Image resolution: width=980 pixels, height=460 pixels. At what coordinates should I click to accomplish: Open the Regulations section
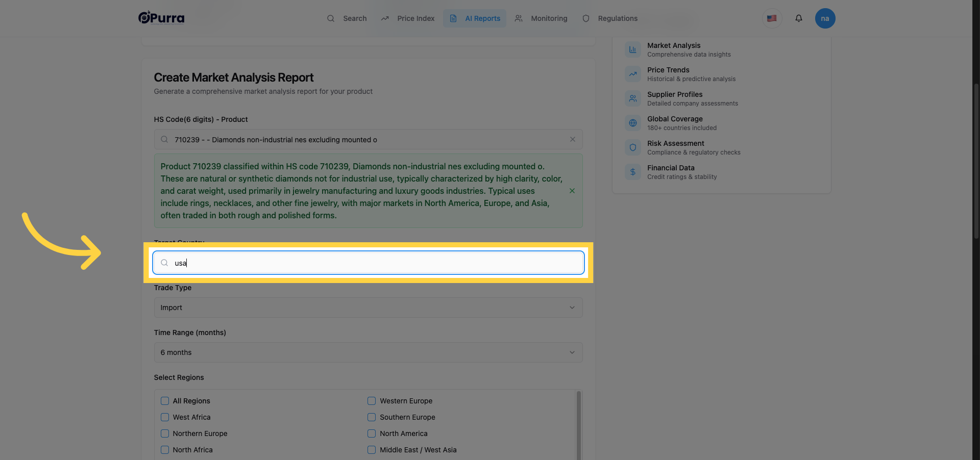(x=610, y=18)
